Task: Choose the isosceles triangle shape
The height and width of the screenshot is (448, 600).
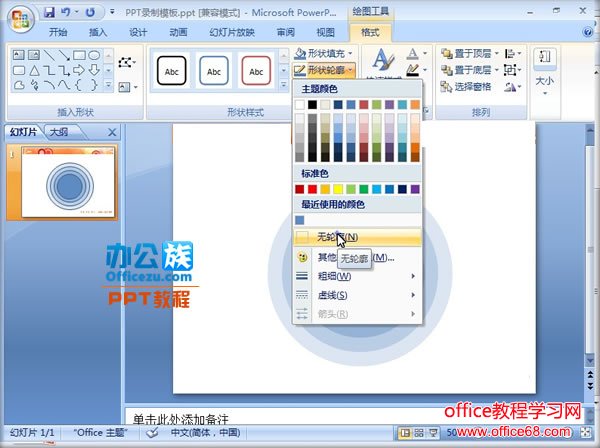Action: 34,70
